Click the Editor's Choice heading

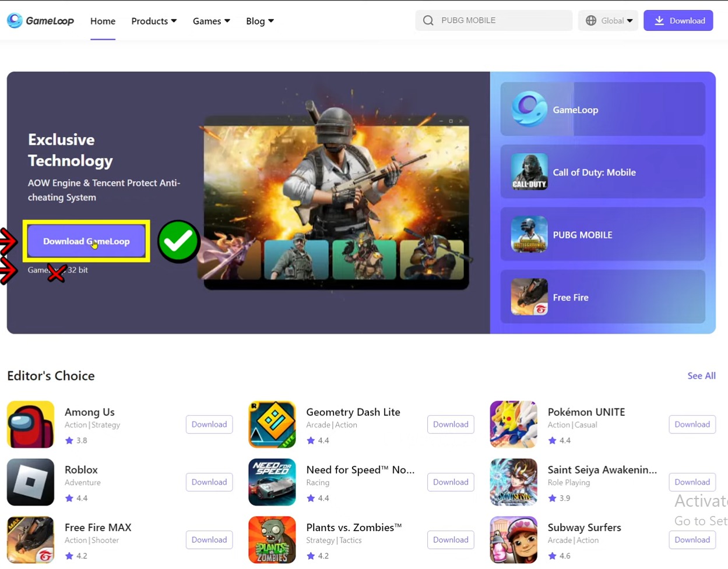(x=51, y=376)
